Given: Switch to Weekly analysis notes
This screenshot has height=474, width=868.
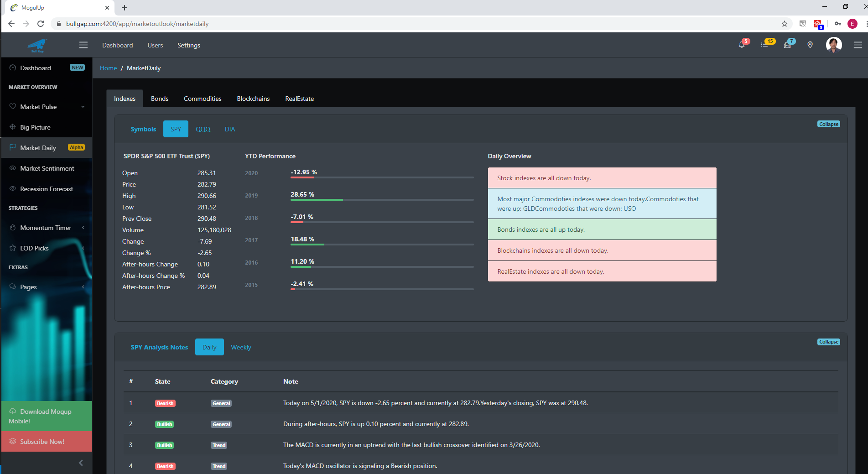Looking at the screenshot, I should (x=241, y=347).
